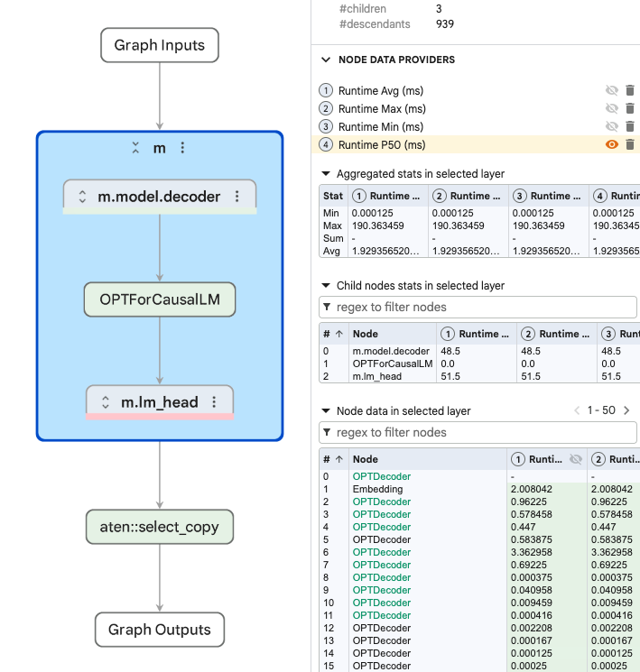Delete Runtime Avg (ms) provider
Viewport: 640px width, 672px height.
(x=630, y=90)
